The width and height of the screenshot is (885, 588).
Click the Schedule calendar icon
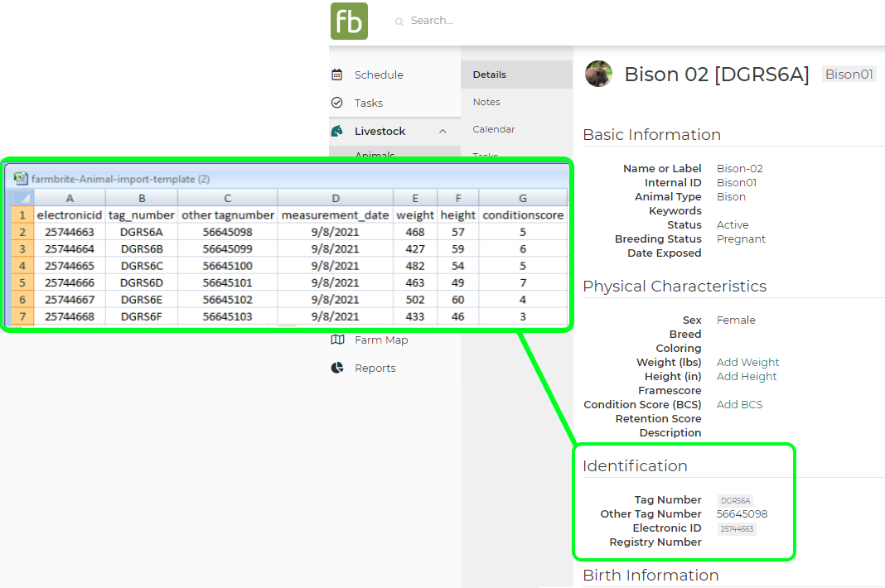pos(337,75)
